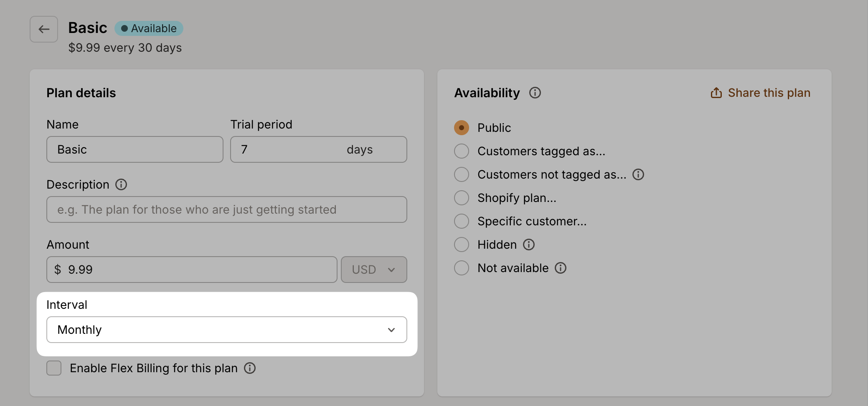This screenshot has height=406, width=868.
Task: Click the Not available info icon
Action: pyautogui.click(x=561, y=268)
